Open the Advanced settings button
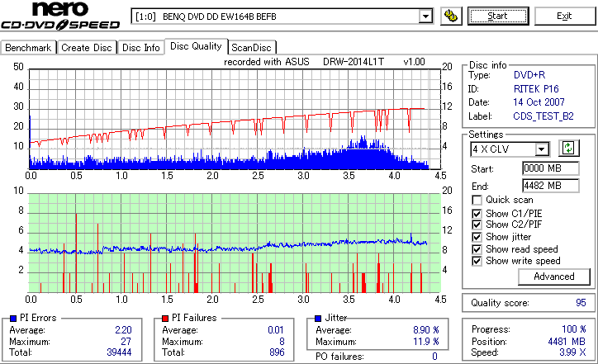The height and width of the screenshot is (364, 598). point(553,277)
